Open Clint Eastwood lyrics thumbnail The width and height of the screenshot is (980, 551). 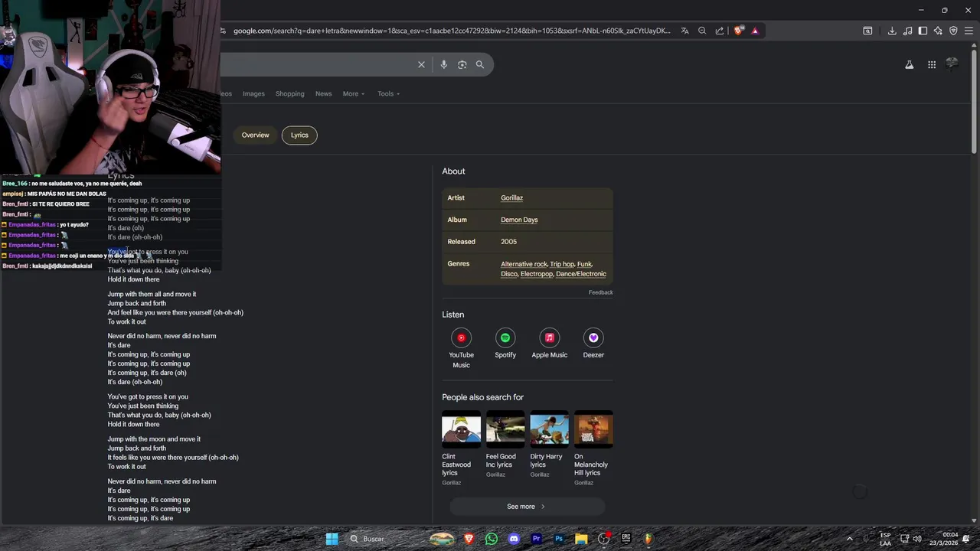pyautogui.click(x=461, y=429)
